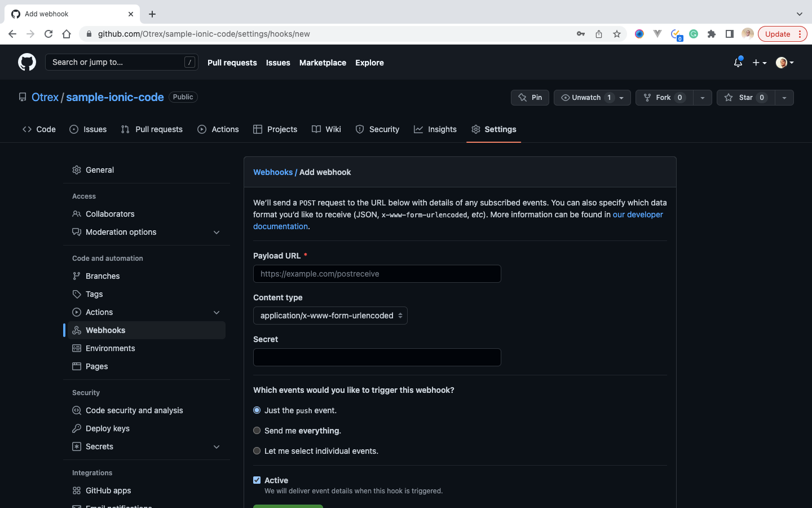Viewport: 812px width, 508px height.
Task: Open a new browser tab
Action: 152,14
